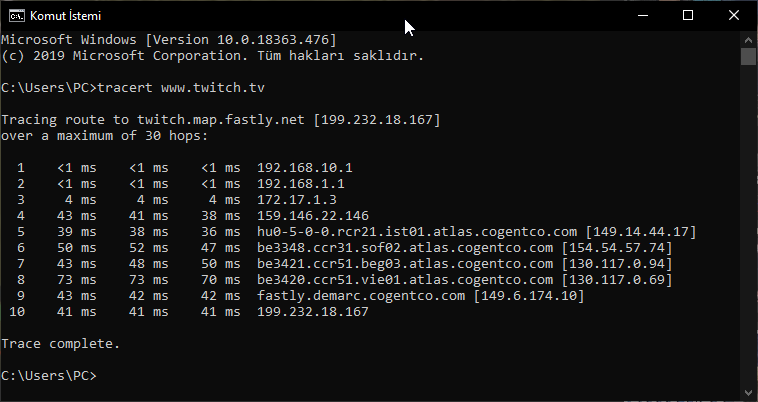Click the scrollbar up arrow

tap(748, 40)
